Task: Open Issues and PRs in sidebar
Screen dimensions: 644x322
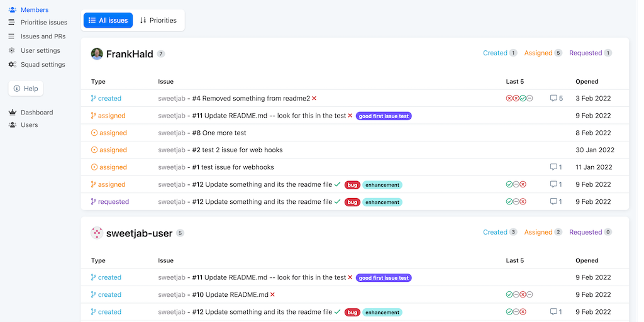Action: [x=43, y=36]
